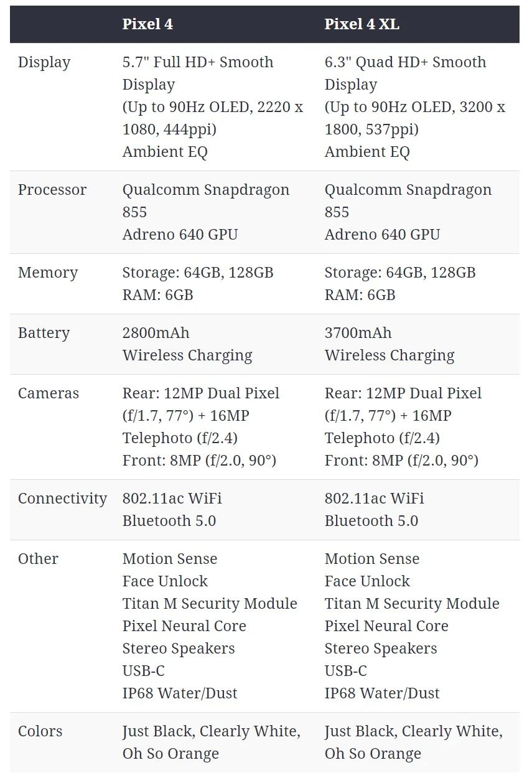Click Pixel 4 XL Adreno 640 GPU text
The width and height of the screenshot is (532, 783).
click(x=382, y=235)
